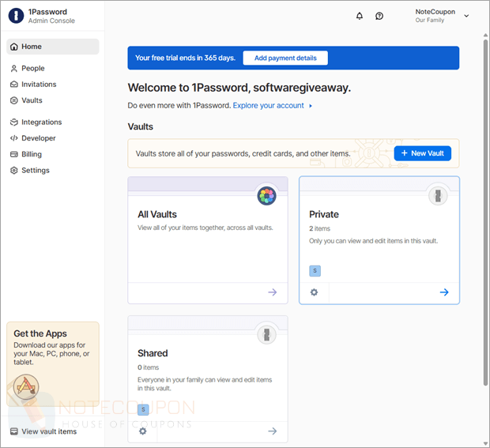Click the Shared vault member avatar S
The image size is (490, 448).
coord(143,409)
